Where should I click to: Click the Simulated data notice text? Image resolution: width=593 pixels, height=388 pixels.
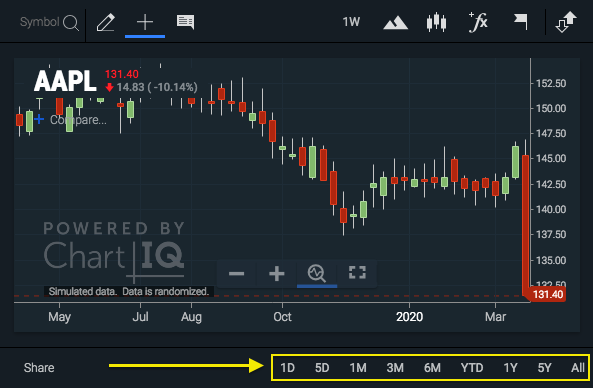[x=129, y=292]
